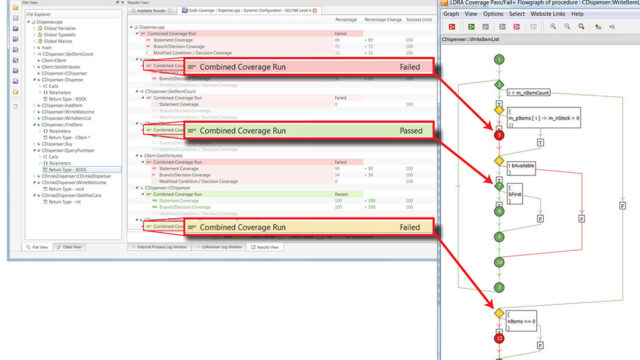The width and height of the screenshot is (640, 360).
Task: Click the Global Variables folder icon
Action: coord(40,29)
